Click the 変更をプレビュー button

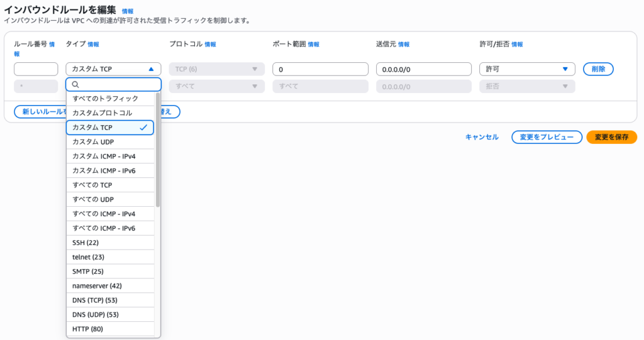pos(547,137)
